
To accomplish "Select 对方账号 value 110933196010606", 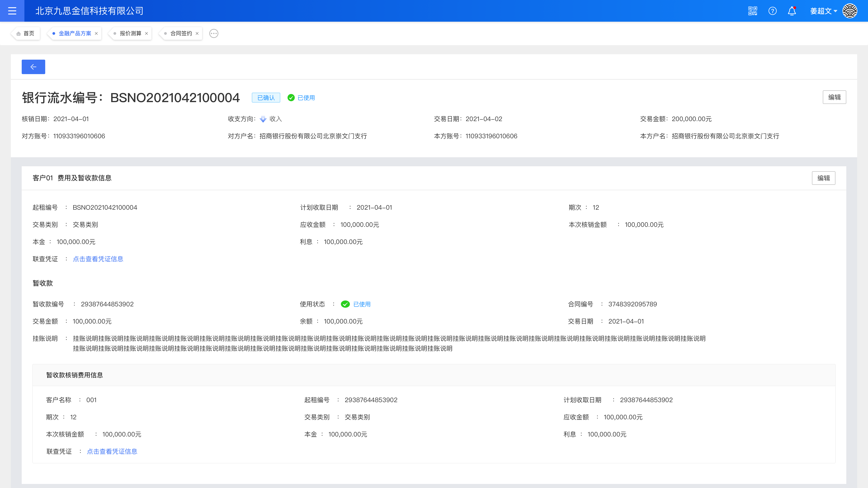I will pos(79,136).
